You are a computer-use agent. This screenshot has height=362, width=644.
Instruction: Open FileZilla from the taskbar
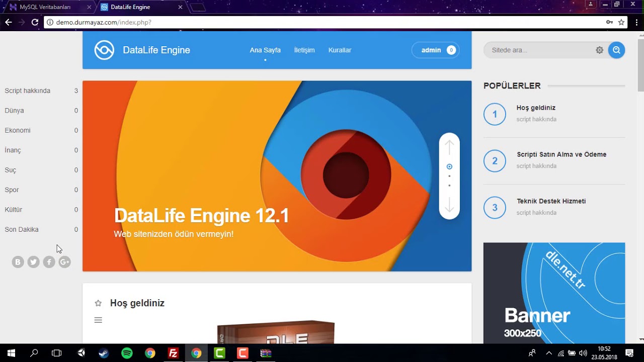tap(173, 353)
